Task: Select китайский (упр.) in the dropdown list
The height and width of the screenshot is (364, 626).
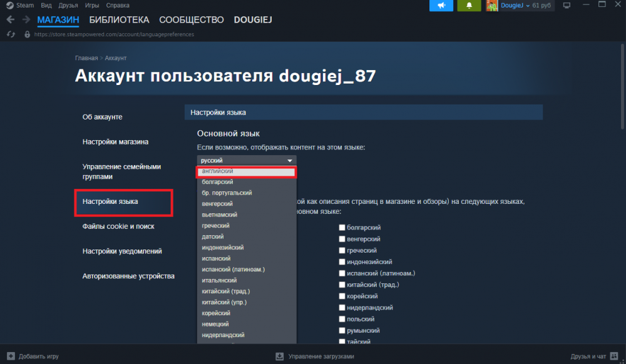Action: pos(247,302)
